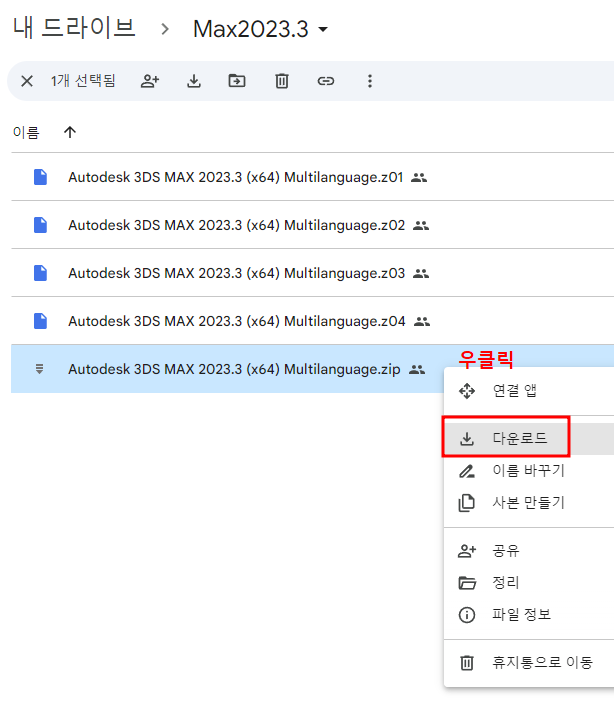Image resolution: width=614 pixels, height=705 pixels.
Task: Click shared-people icon next to Multilanguage.zip
Action: click(x=417, y=370)
